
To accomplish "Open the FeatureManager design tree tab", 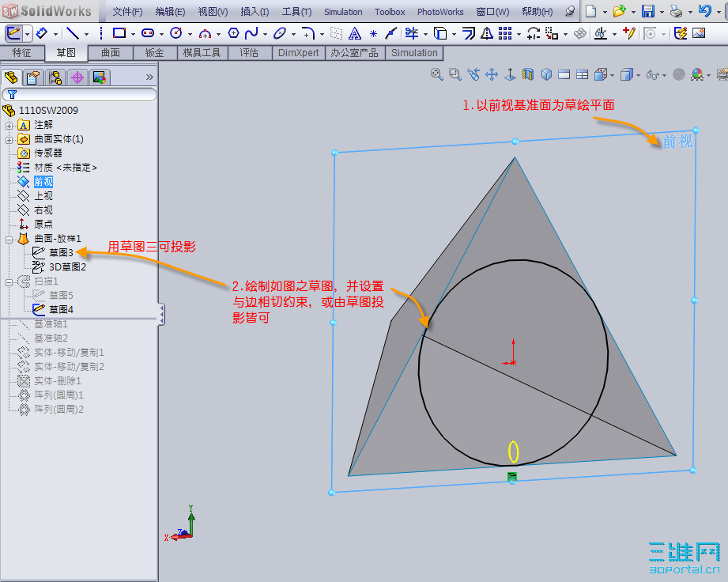I will point(11,77).
